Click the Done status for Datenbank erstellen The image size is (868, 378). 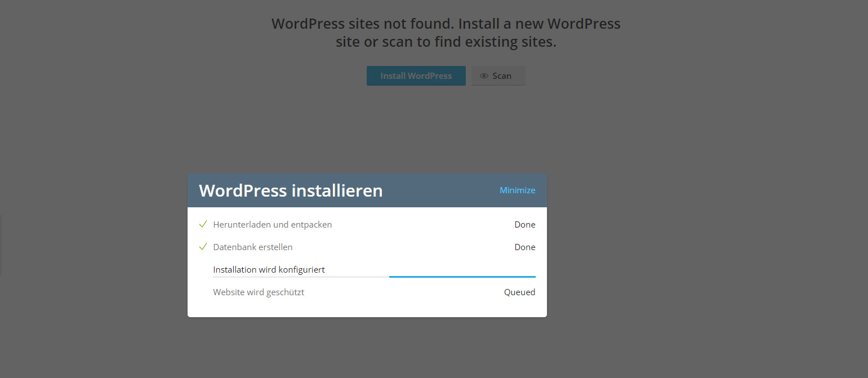pyautogui.click(x=524, y=247)
